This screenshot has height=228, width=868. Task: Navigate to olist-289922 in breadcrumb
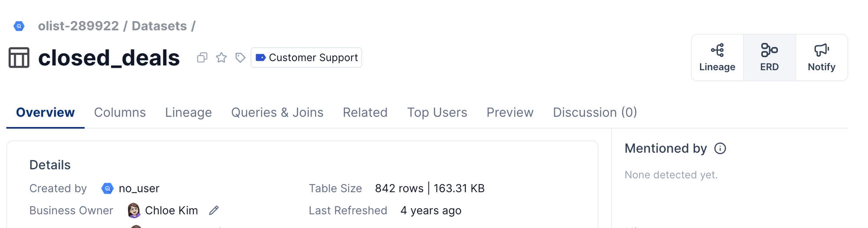click(x=78, y=26)
